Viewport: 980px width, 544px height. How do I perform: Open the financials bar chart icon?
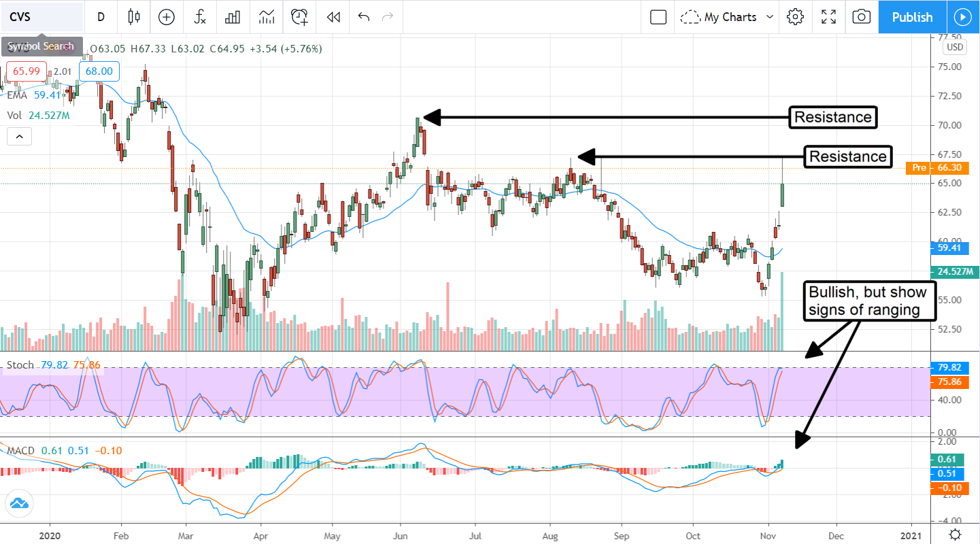coord(233,17)
